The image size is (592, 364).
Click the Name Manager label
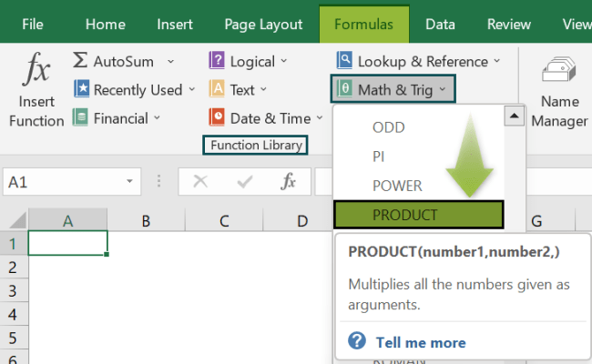[559, 111]
